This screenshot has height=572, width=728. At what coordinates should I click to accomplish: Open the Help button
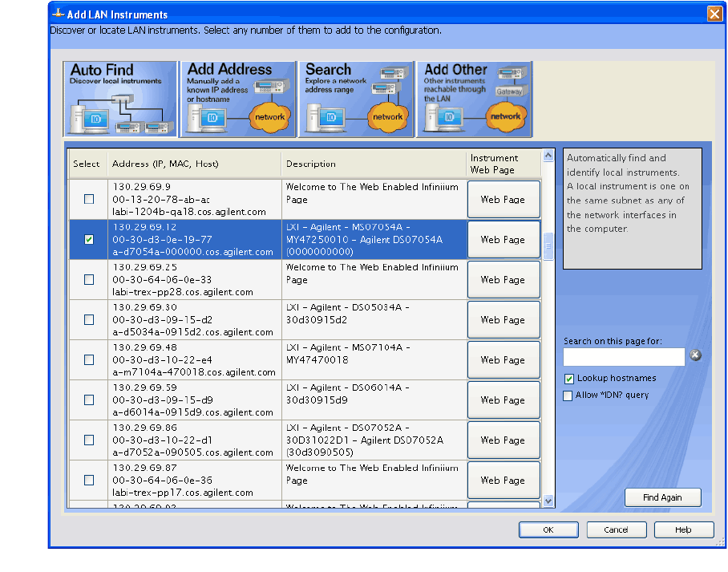pyautogui.click(x=683, y=529)
